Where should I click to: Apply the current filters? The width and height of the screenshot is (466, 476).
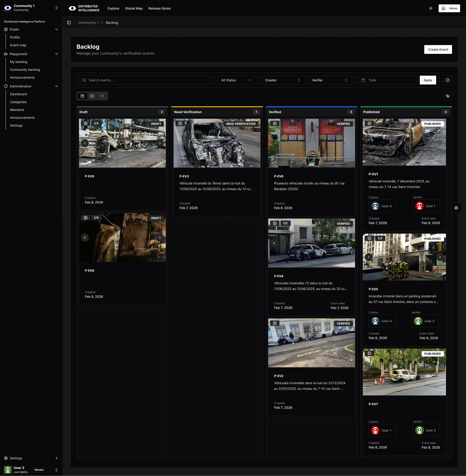click(428, 80)
